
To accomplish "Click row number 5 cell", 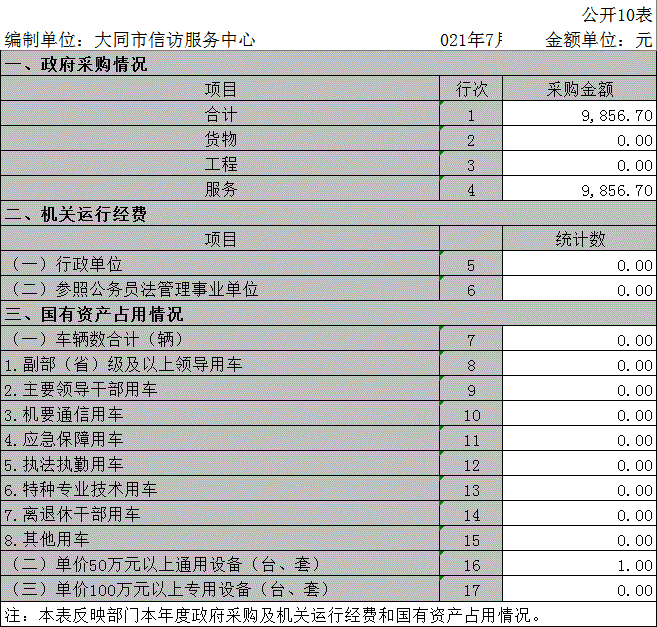I will tap(471, 265).
